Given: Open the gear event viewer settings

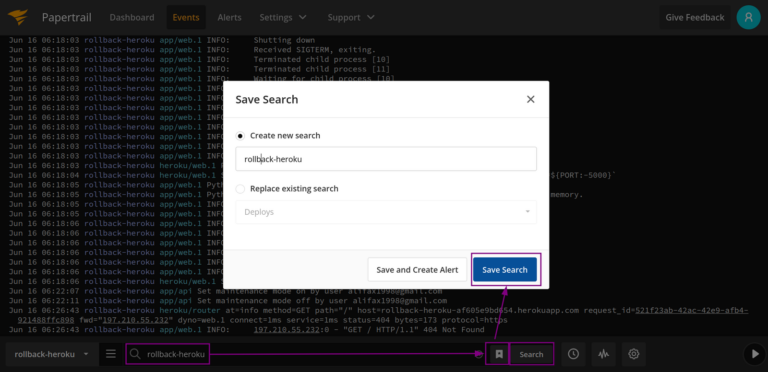Looking at the screenshot, I should [634, 354].
